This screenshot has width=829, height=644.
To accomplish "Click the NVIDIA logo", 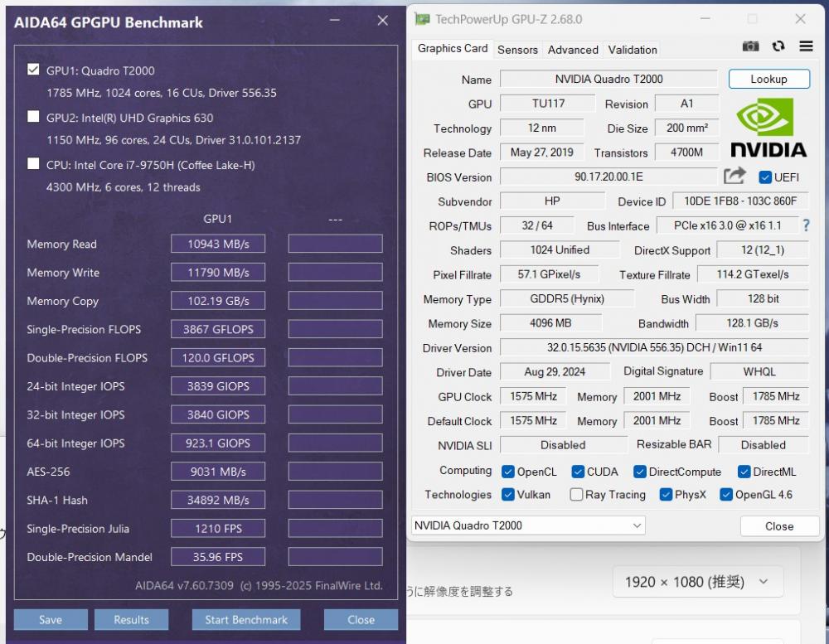I will pyautogui.click(x=768, y=128).
